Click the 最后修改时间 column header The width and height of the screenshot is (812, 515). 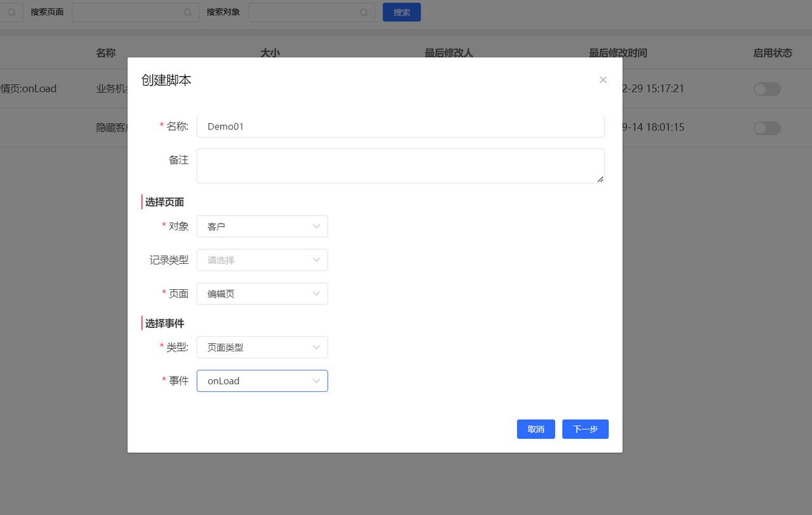click(x=617, y=53)
